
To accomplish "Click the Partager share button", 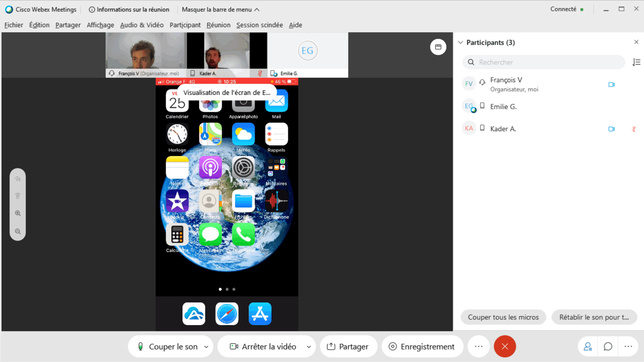I will point(349,346).
